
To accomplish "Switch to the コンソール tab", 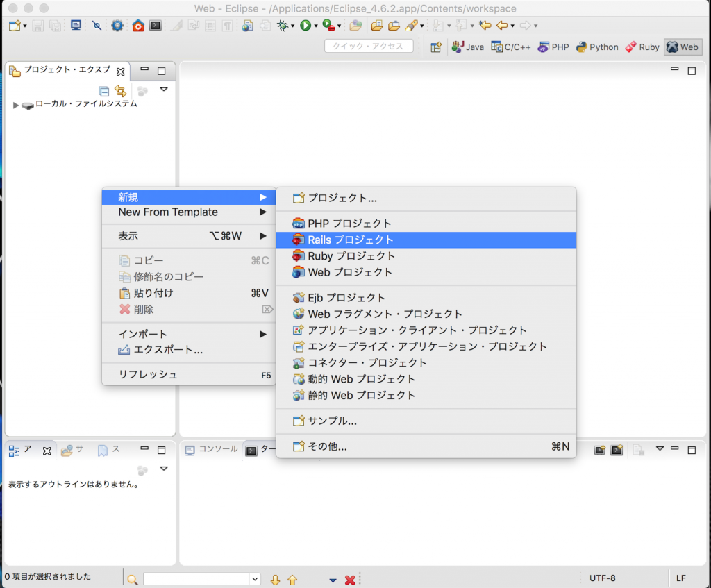I will coord(211,449).
